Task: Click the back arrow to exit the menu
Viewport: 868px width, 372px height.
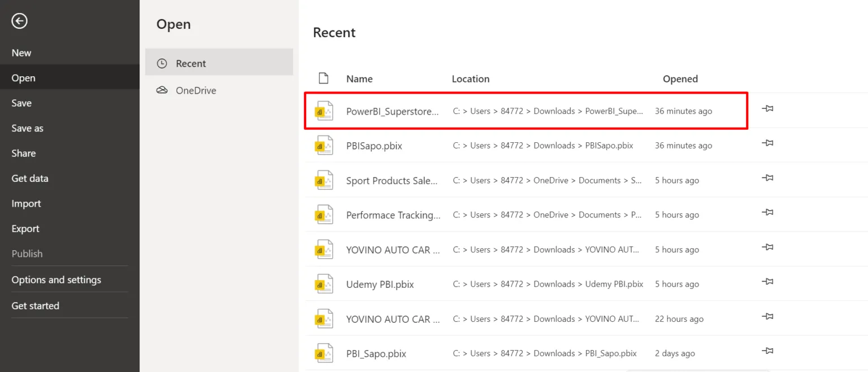Action: tap(19, 21)
